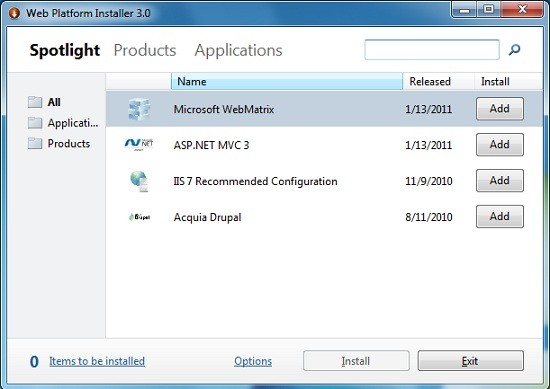Select the All category in sidebar
550x389 pixels.
(54, 102)
